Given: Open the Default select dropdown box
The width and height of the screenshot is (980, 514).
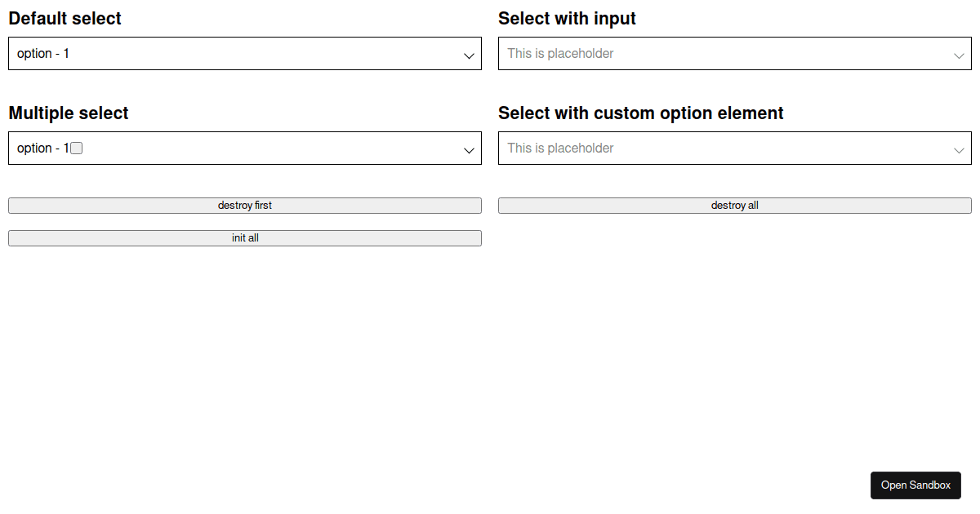Looking at the screenshot, I should (x=245, y=54).
